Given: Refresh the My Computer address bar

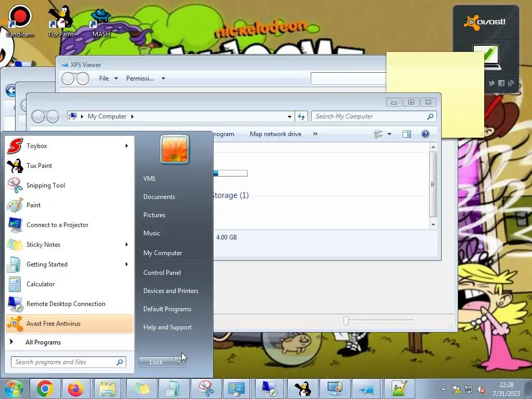Looking at the screenshot, I should (301, 116).
